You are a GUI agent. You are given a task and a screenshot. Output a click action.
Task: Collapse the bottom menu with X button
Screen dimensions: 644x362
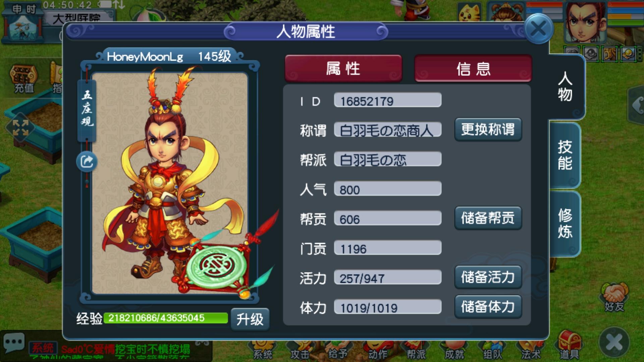pos(614,343)
